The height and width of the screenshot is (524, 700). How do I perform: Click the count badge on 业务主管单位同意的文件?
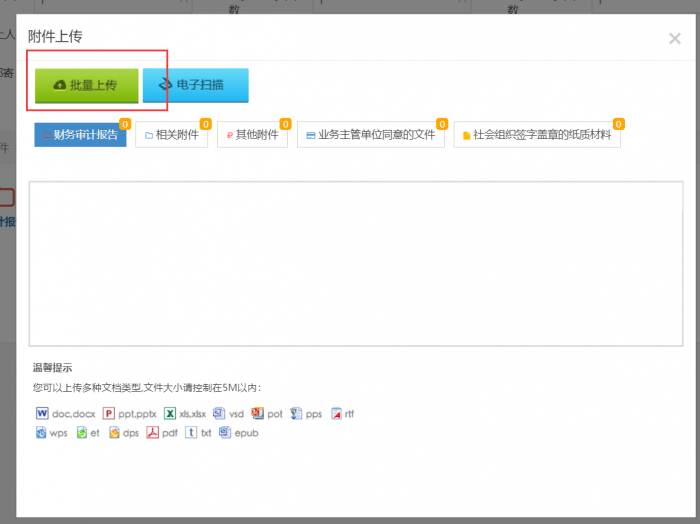point(442,124)
